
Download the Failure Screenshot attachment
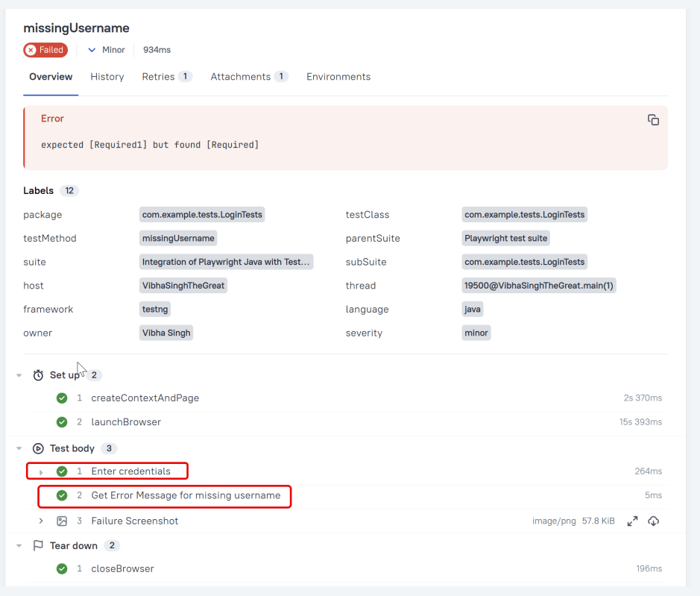tap(653, 521)
